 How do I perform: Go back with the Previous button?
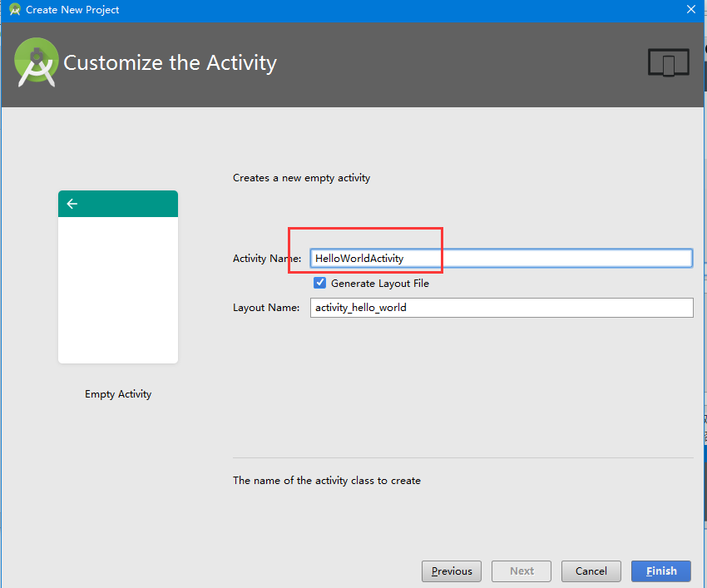(452, 571)
